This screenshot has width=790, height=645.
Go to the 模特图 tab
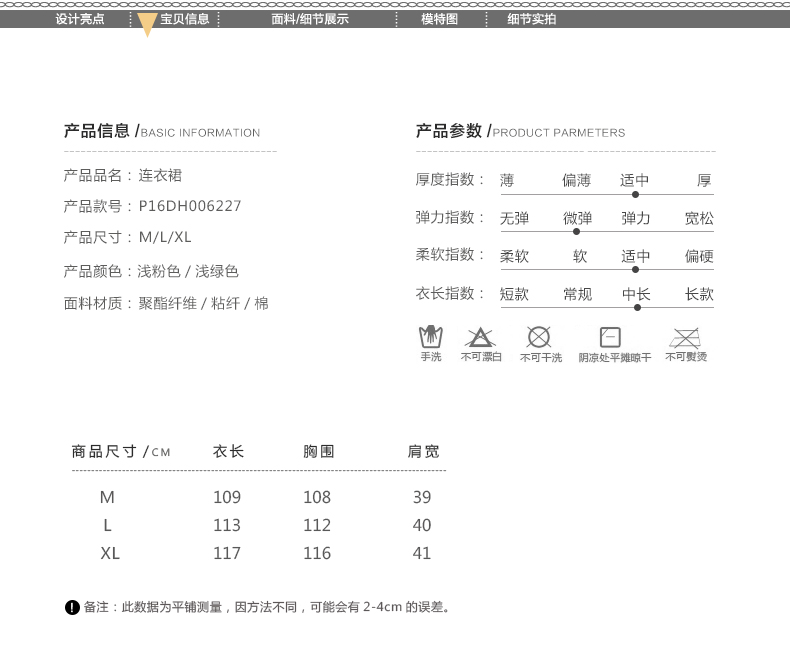pyautogui.click(x=439, y=19)
